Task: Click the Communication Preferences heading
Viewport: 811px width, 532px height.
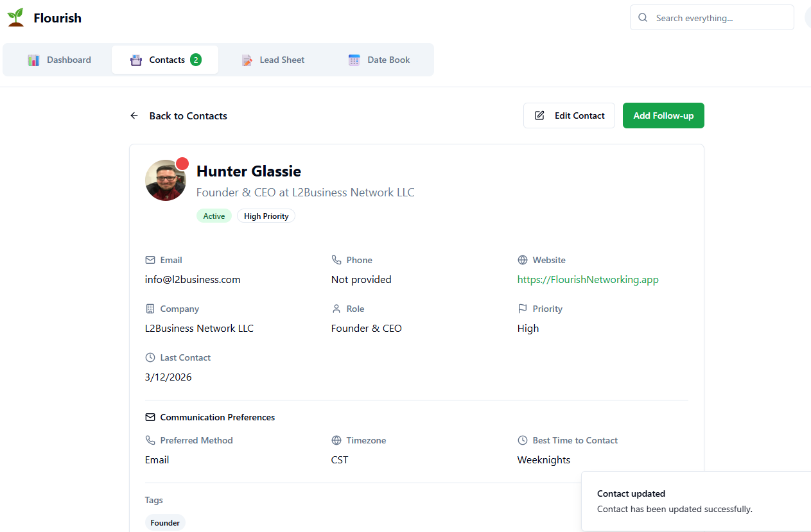Action: 218,417
